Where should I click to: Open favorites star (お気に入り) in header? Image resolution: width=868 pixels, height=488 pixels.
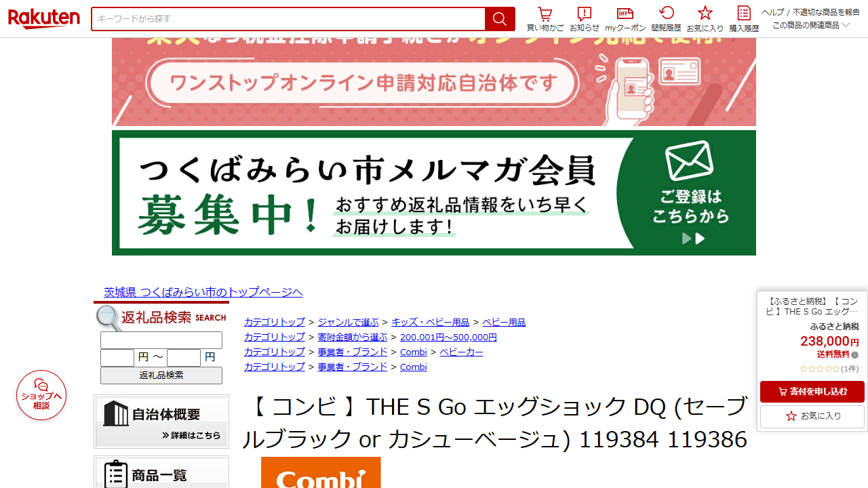pos(705,19)
